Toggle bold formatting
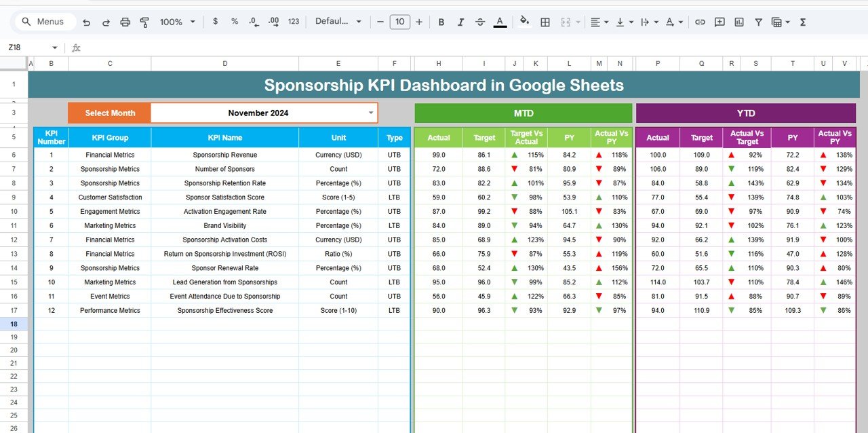This screenshot has width=868, height=433. [x=441, y=22]
